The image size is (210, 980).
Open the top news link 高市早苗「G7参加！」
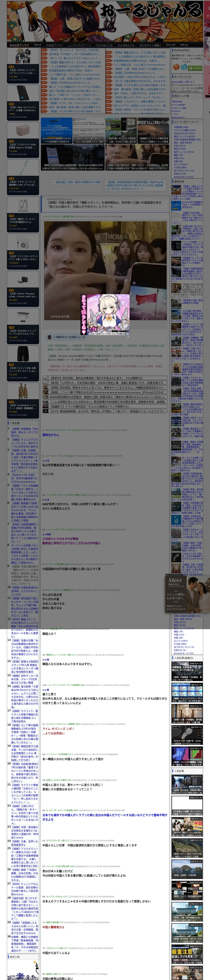click(75, 54)
